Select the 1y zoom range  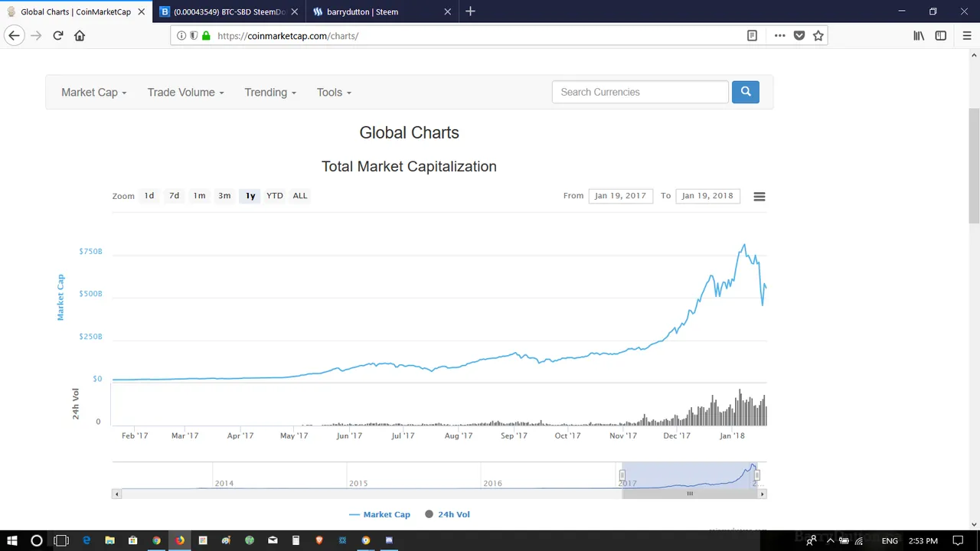click(x=250, y=196)
